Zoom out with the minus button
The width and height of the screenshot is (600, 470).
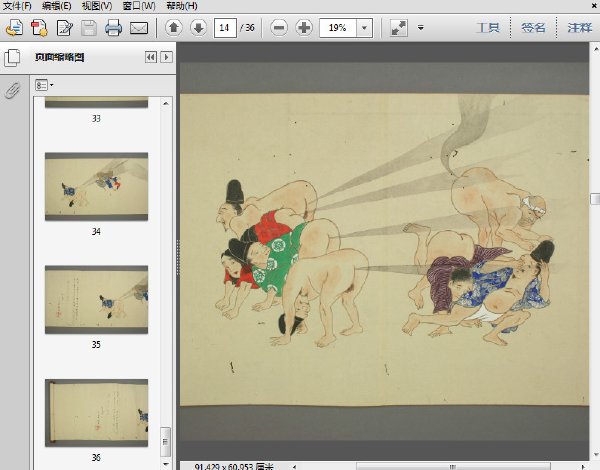pos(279,28)
